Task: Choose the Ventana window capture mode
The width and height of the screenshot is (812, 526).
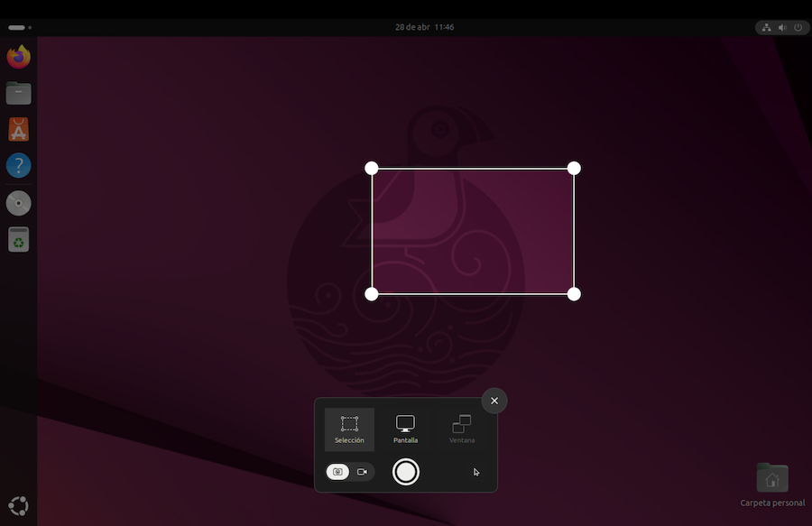Action: pyautogui.click(x=462, y=429)
